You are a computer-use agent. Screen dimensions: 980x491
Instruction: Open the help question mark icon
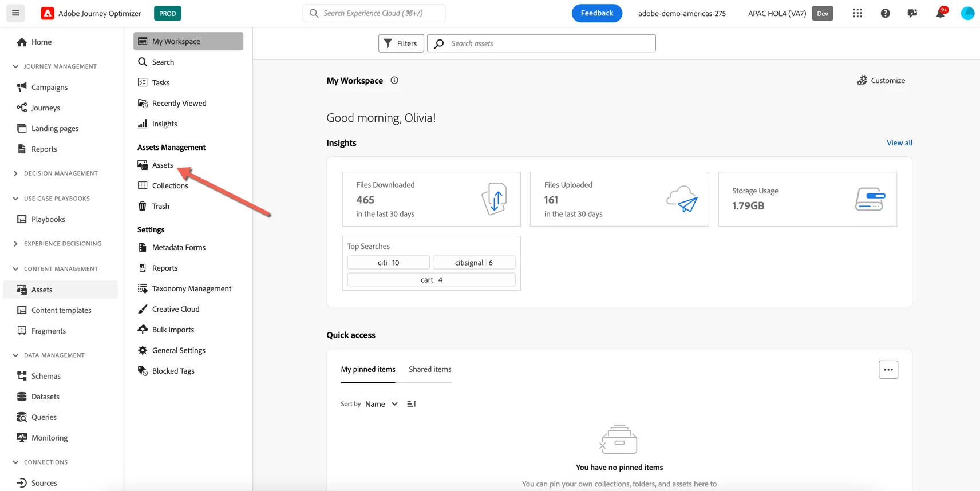tap(885, 13)
